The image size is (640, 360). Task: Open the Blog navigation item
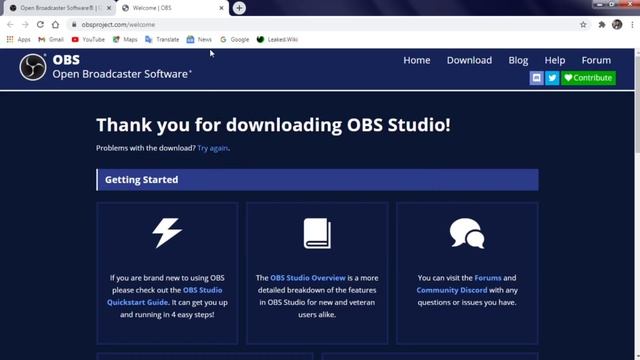[518, 60]
